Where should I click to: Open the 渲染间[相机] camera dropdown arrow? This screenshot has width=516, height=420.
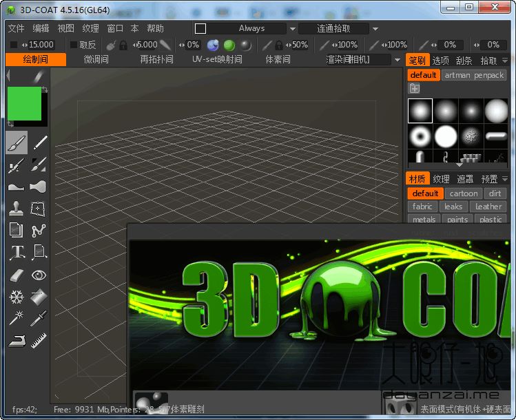point(398,60)
